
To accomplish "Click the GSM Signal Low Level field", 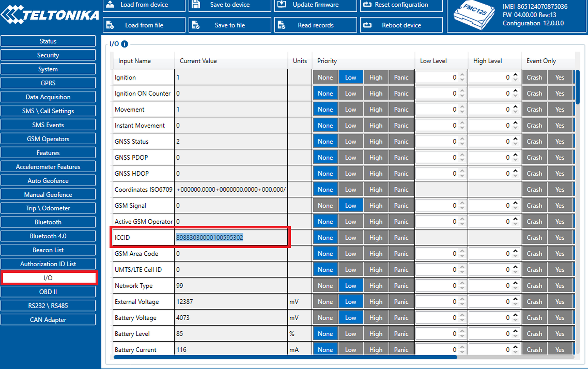I will tap(441, 205).
